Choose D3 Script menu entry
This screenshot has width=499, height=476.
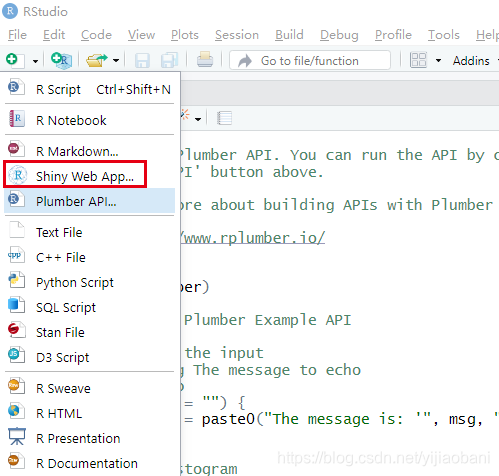tap(89, 357)
